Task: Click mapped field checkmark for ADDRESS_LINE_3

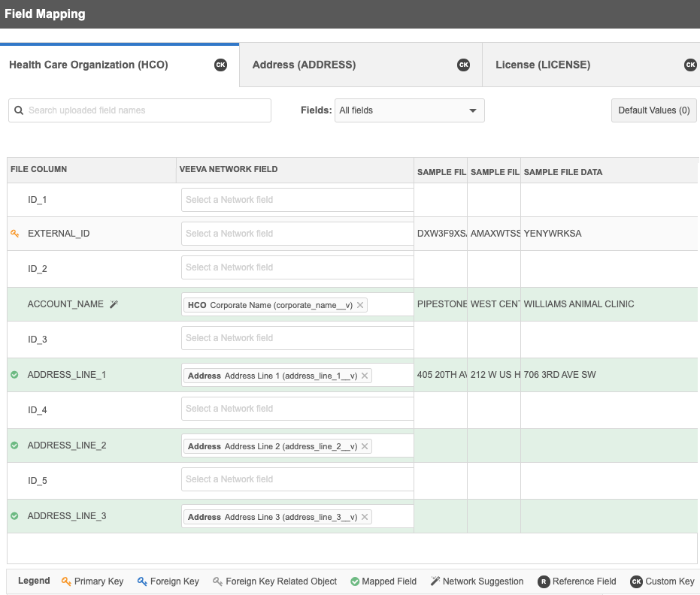Action: [x=14, y=516]
